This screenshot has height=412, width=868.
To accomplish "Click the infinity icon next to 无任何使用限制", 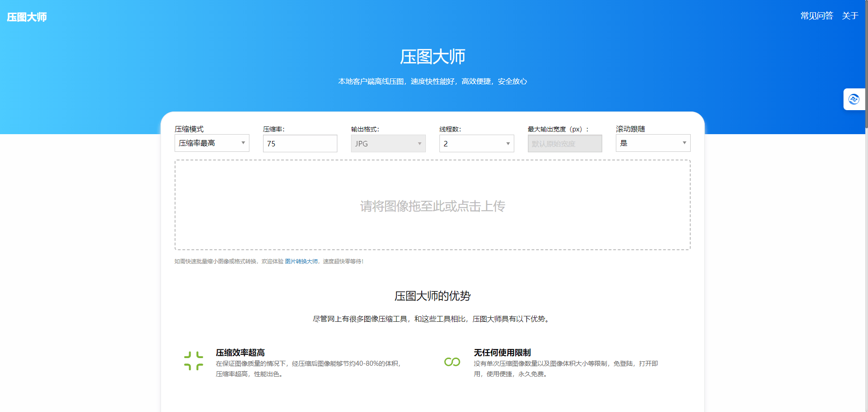I will 452,362.
